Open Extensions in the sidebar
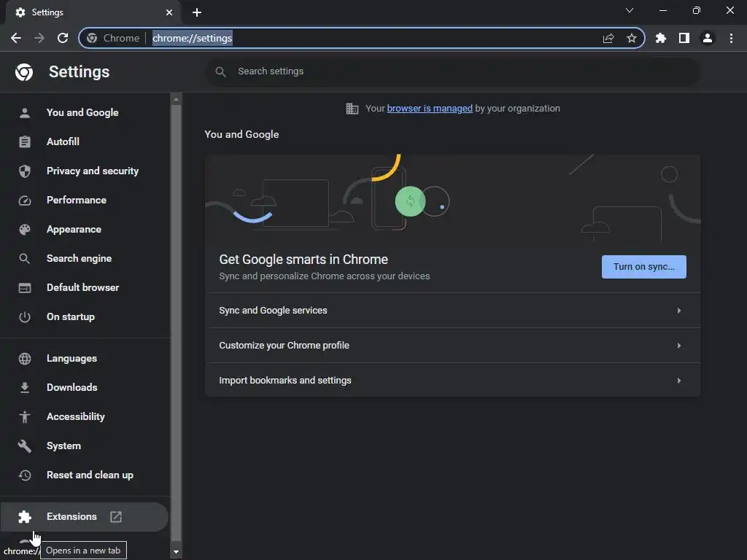Viewport: 747px width, 560px height. coord(84,517)
